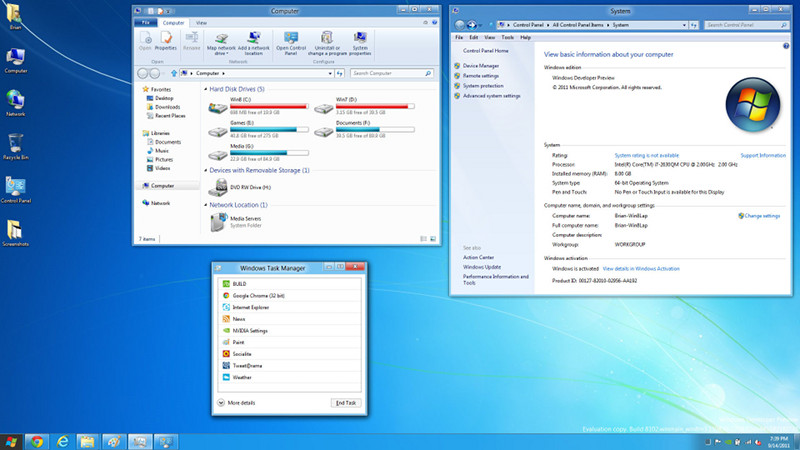Select Recent Places in navigation pane
This screenshot has width=800, height=450.
170,116
